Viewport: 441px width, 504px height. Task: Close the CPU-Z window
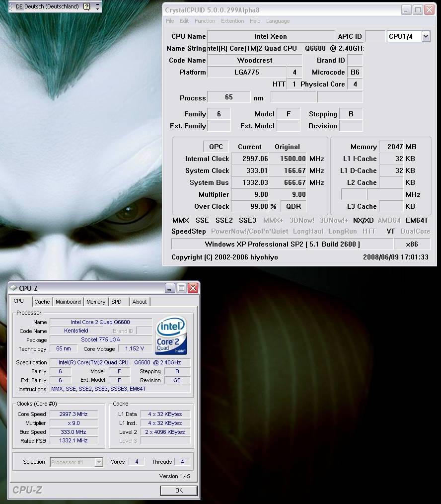(x=193, y=288)
